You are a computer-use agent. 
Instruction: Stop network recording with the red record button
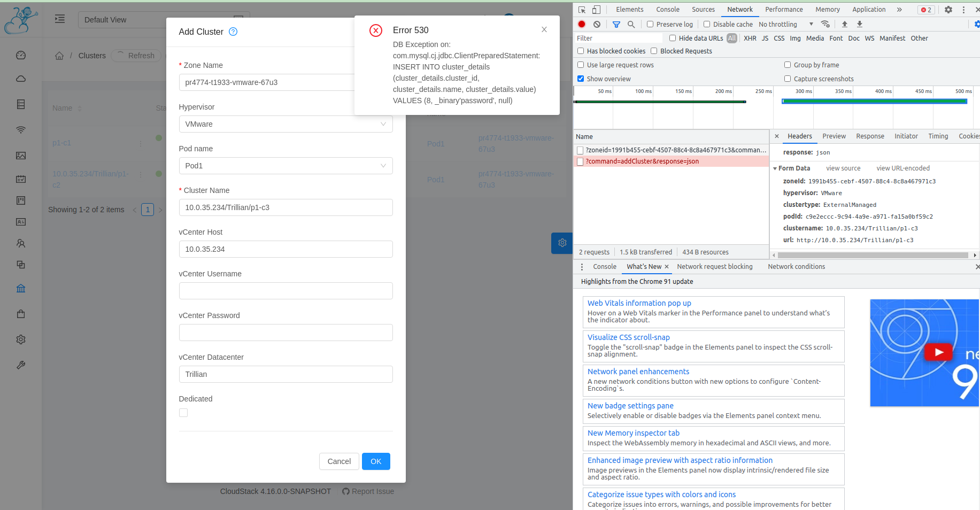tap(582, 24)
